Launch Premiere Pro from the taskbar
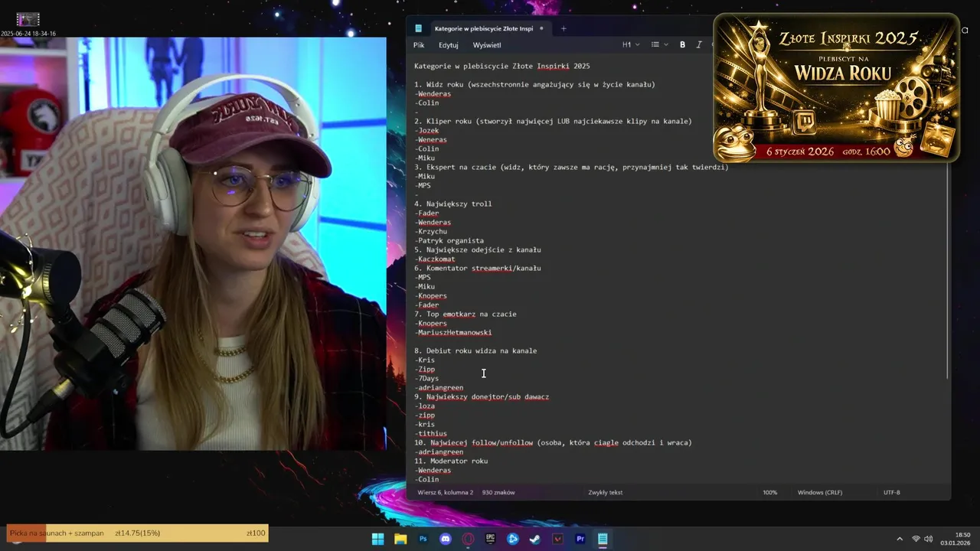The height and width of the screenshot is (551, 980). pos(580,539)
